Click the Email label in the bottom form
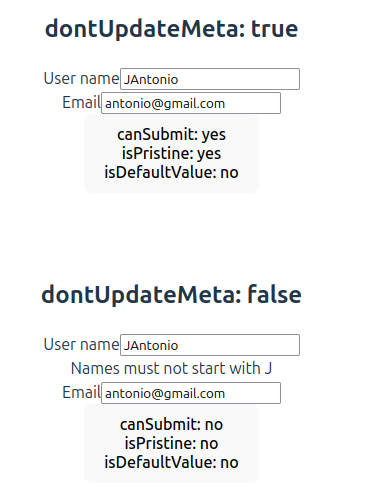371x500 pixels. click(81, 392)
